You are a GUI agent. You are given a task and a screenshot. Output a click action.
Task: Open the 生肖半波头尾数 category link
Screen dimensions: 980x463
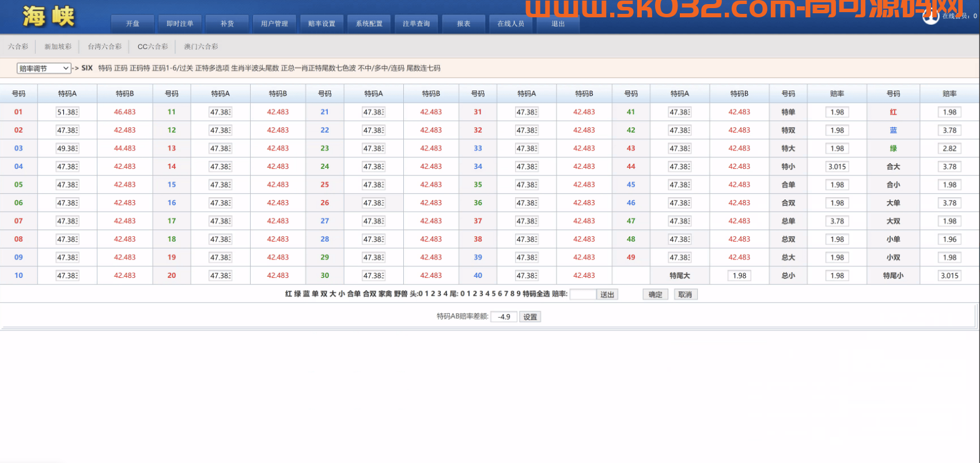click(255, 68)
